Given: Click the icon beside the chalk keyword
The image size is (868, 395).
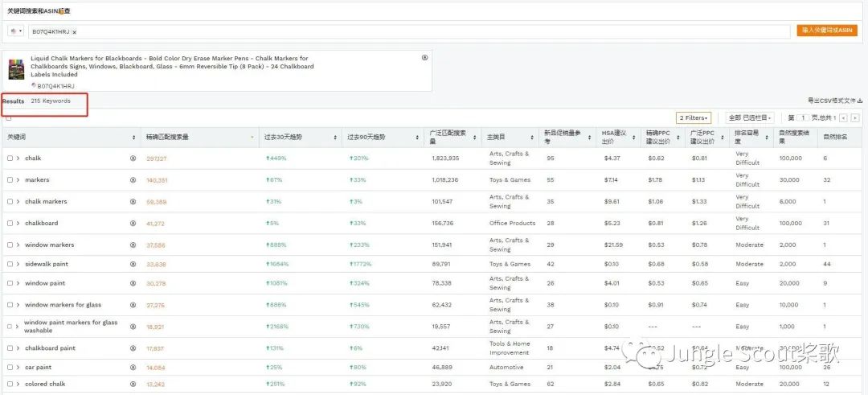Looking at the screenshot, I should click(x=133, y=158).
